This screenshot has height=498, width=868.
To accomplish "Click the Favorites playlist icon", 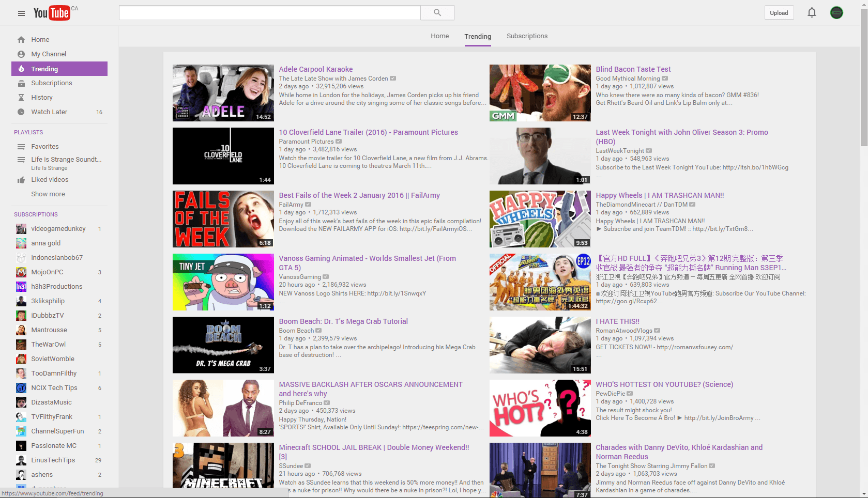I will click(21, 147).
